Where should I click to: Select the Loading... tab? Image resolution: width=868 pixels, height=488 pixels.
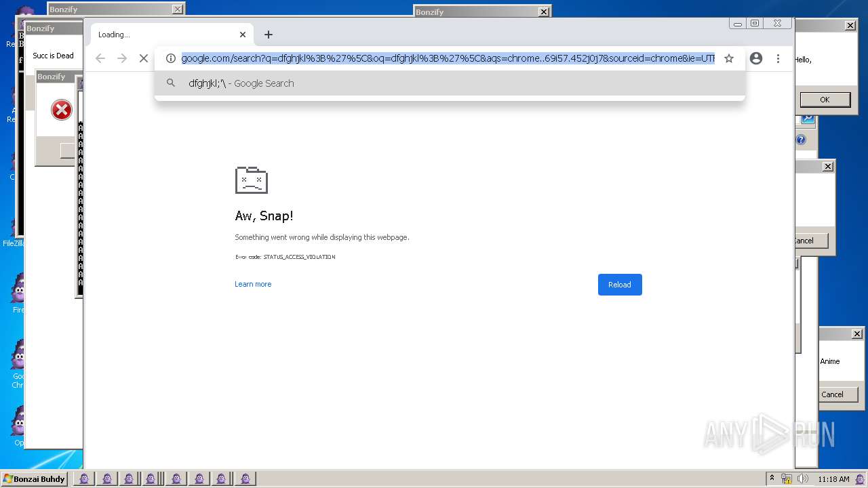click(x=172, y=35)
